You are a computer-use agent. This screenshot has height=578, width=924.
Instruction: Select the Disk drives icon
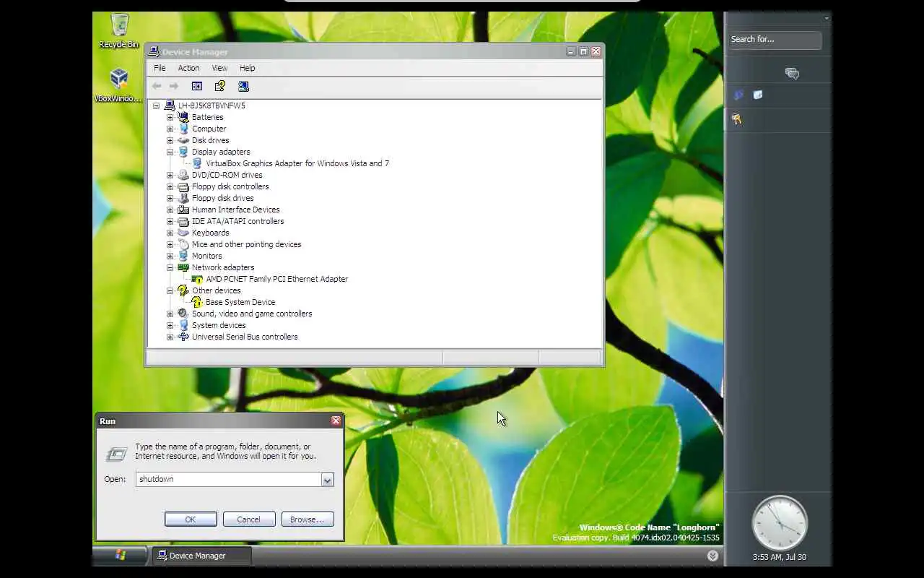[x=183, y=140]
